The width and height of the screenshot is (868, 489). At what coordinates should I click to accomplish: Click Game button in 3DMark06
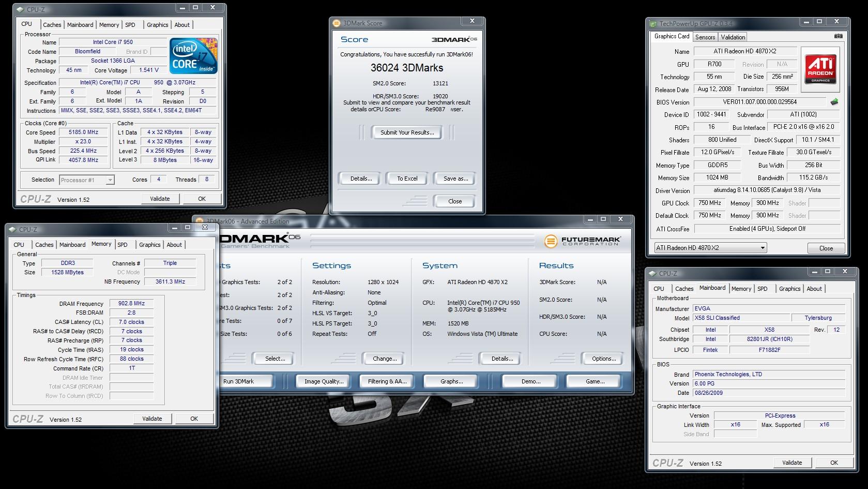pos(595,381)
